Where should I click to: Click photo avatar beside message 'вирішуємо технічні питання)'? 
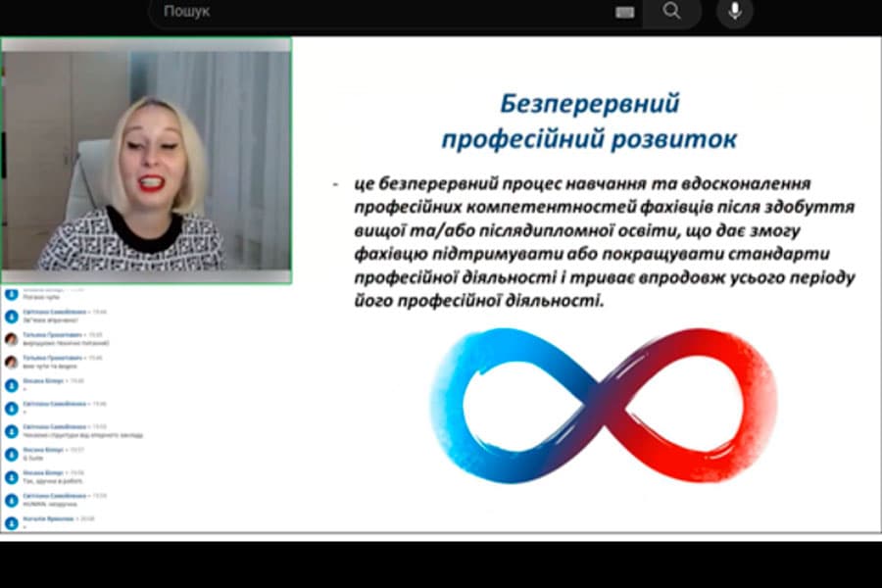click(x=11, y=339)
